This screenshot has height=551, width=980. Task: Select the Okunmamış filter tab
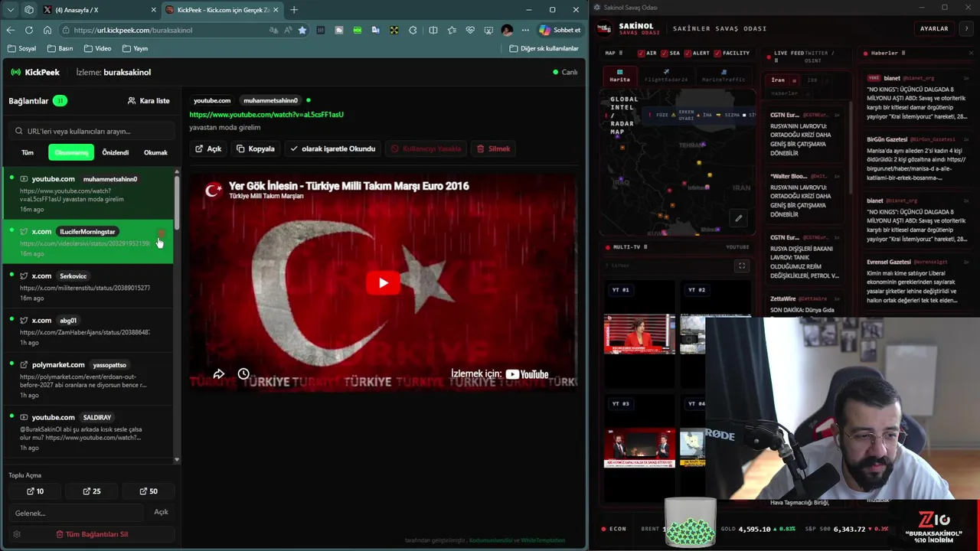tap(71, 152)
